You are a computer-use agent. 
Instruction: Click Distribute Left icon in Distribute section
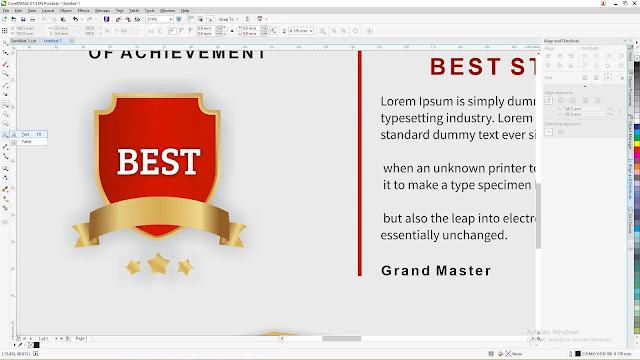(x=584, y=56)
